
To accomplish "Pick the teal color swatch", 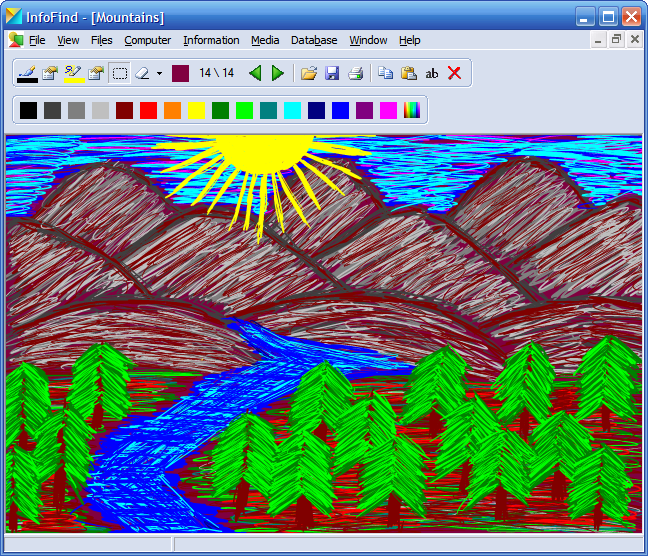I will [268, 110].
